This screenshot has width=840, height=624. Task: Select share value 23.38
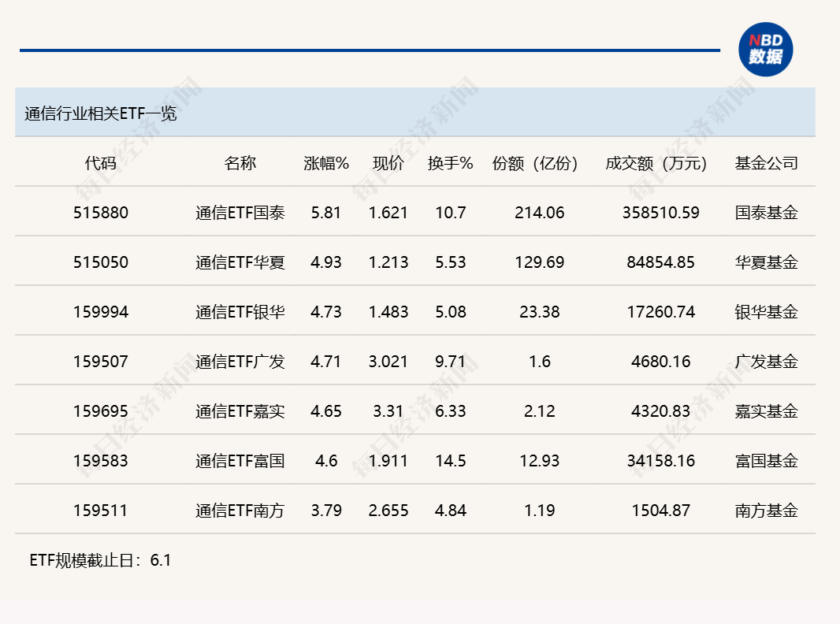pyautogui.click(x=540, y=312)
